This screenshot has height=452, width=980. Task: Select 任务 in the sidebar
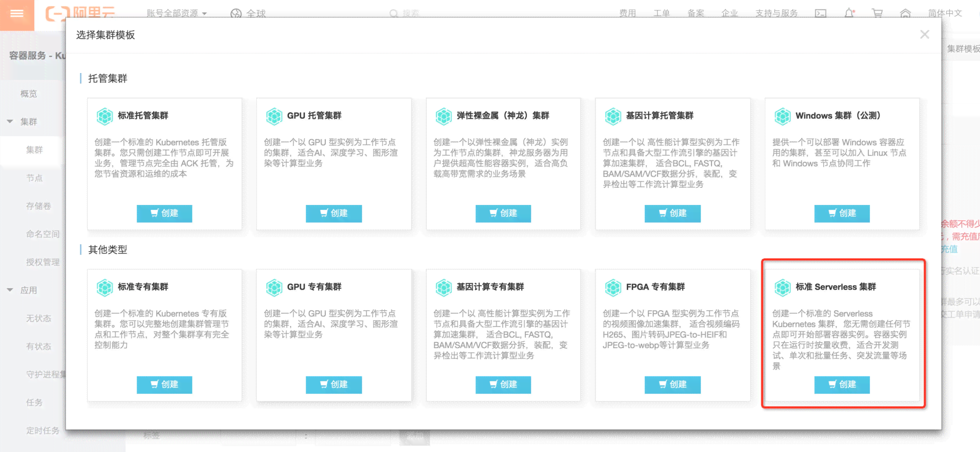point(34,402)
